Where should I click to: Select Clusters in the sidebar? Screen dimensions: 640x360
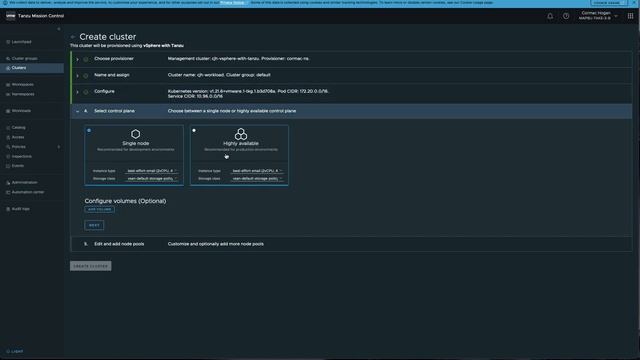coord(32,68)
